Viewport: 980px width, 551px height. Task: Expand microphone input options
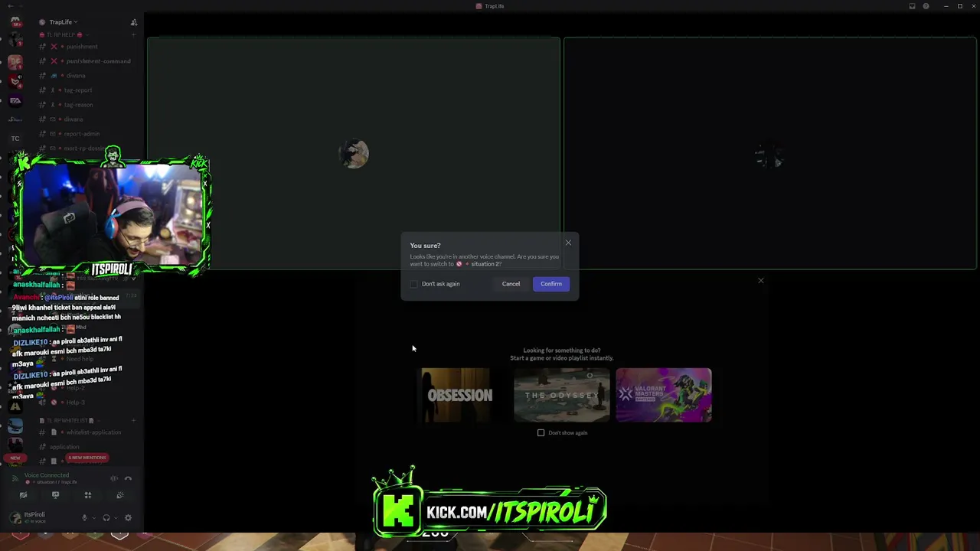94,518
